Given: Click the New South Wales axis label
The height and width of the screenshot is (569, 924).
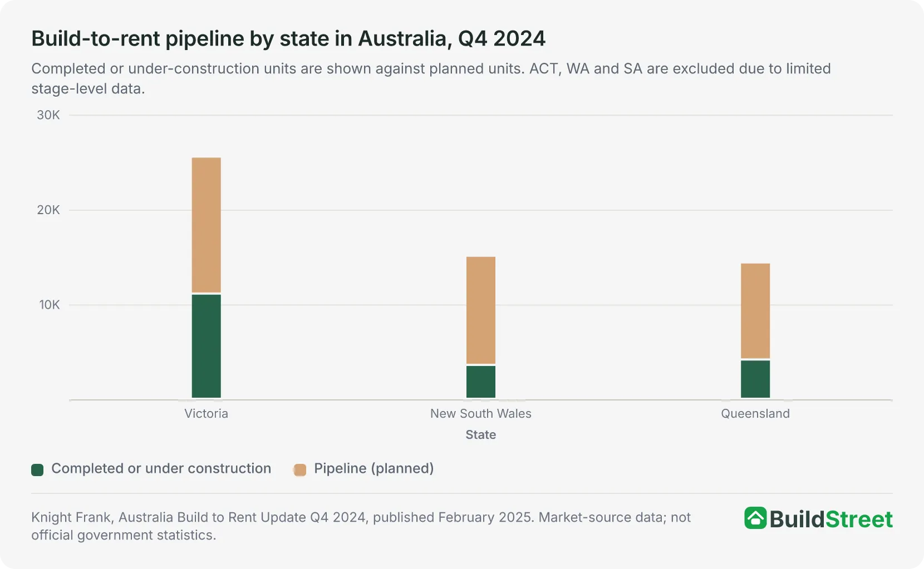Looking at the screenshot, I should (481, 413).
